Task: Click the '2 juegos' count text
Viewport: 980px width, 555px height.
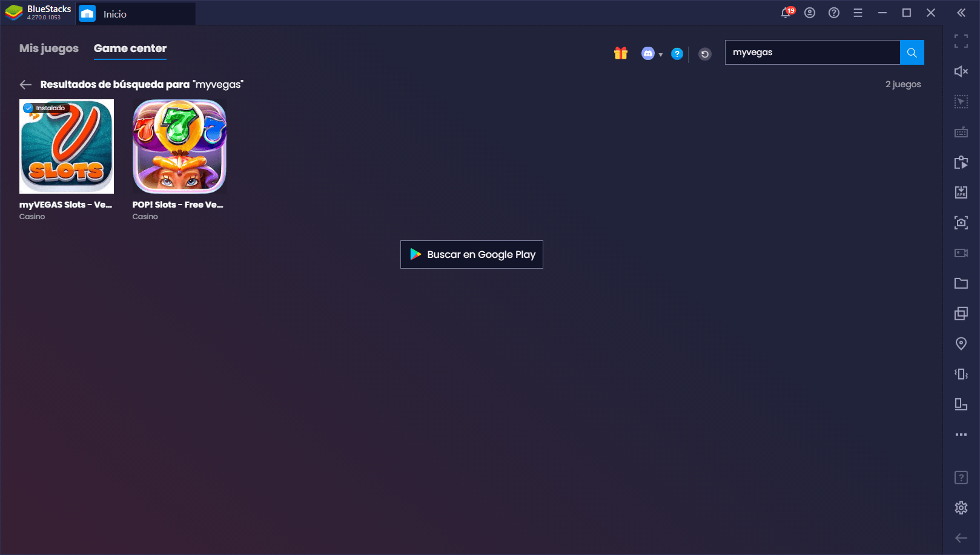Action: point(903,85)
